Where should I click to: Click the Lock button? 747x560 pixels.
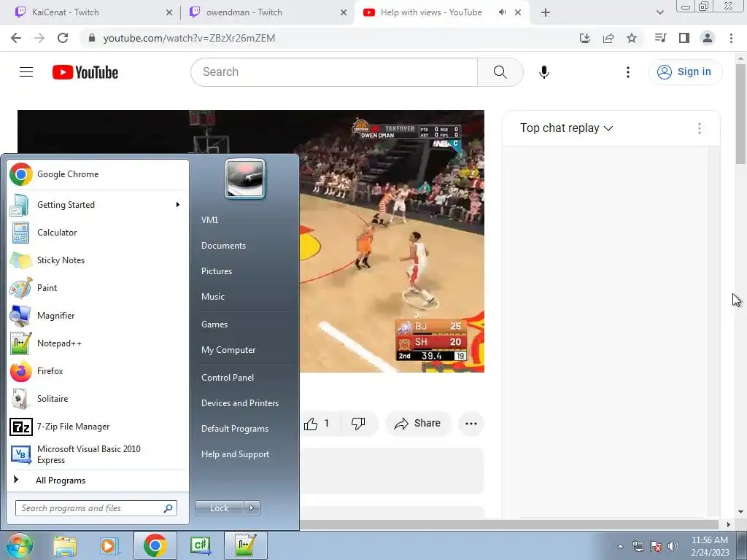point(219,508)
